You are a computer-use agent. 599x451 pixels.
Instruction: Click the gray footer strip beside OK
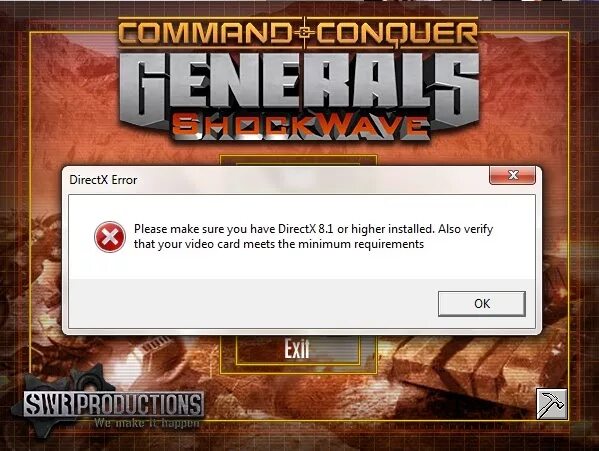tap(252, 303)
